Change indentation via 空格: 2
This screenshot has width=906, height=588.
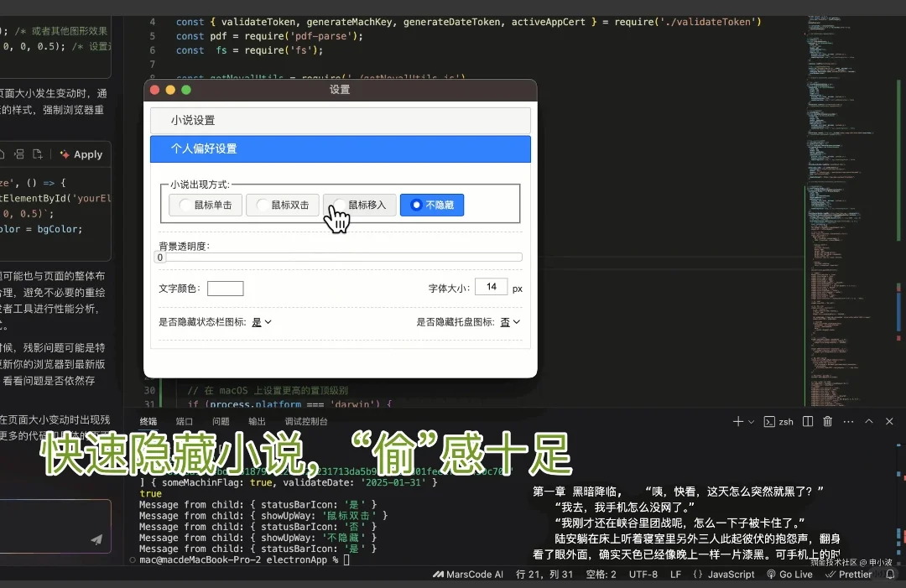coord(601,574)
